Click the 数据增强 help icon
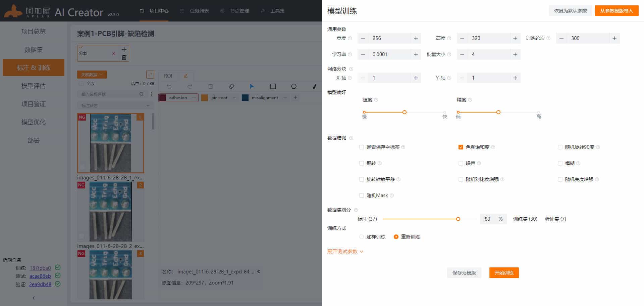Viewport: 644px width, 306px height. [x=351, y=138]
